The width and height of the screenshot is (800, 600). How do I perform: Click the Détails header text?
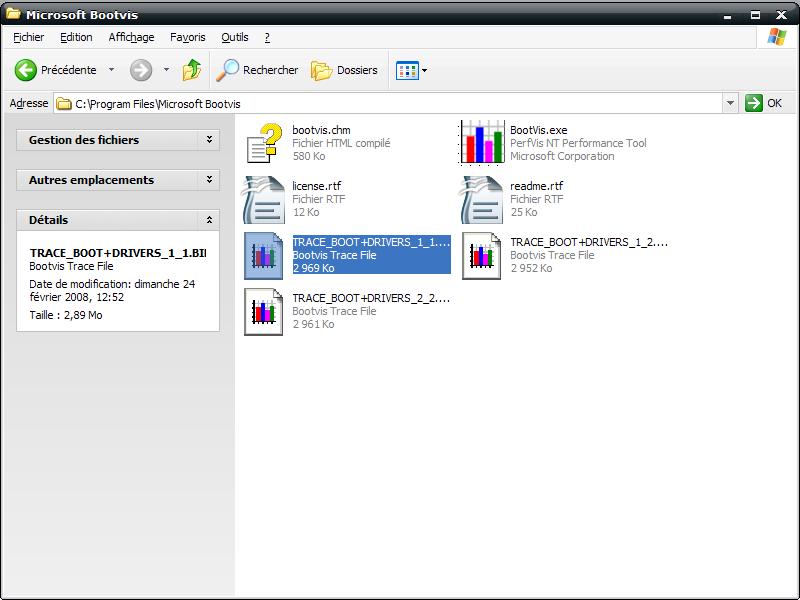point(48,220)
